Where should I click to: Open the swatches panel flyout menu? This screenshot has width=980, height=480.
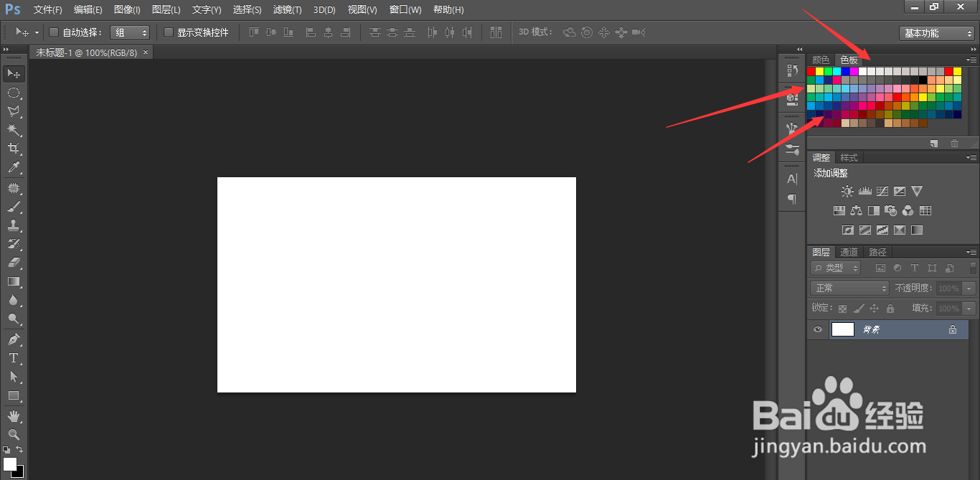[x=971, y=60]
